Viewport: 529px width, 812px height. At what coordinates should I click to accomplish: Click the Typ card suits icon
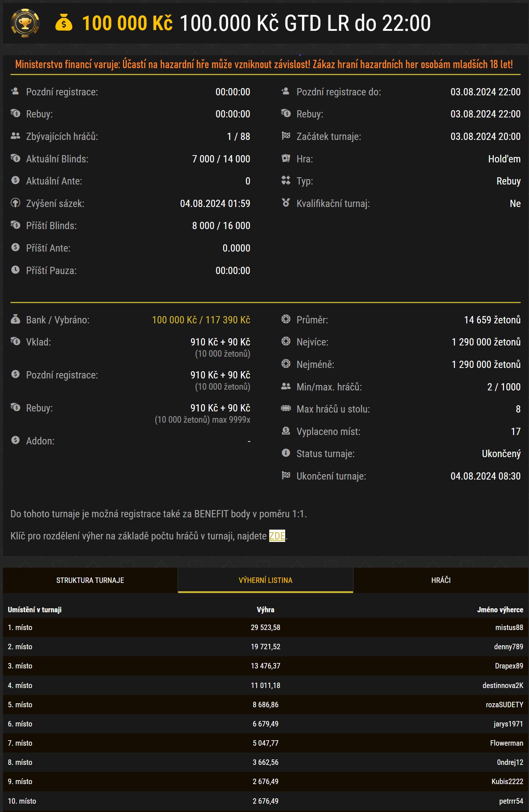(x=286, y=181)
